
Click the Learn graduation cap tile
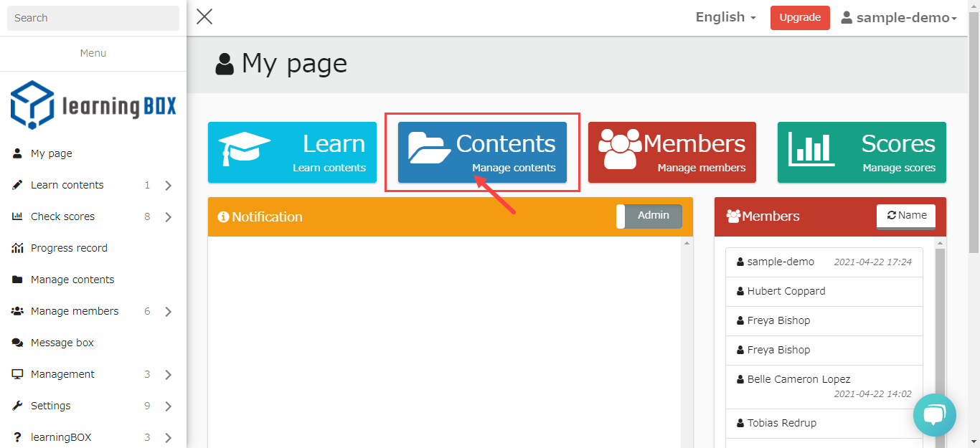click(x=292, y=152)
